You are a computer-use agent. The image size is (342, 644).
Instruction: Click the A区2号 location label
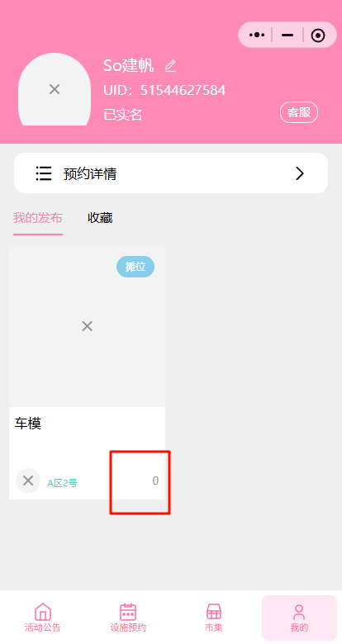pyautogui.click(x=62, y=483)
